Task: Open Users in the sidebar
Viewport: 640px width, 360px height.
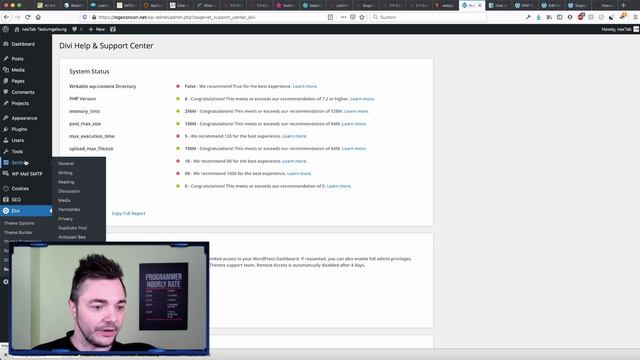Action: pyautogui.click(x=18, y=140)
